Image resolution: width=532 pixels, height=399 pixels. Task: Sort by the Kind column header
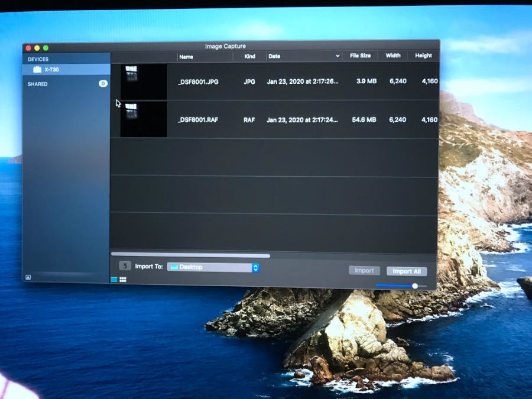coord(249,56)
